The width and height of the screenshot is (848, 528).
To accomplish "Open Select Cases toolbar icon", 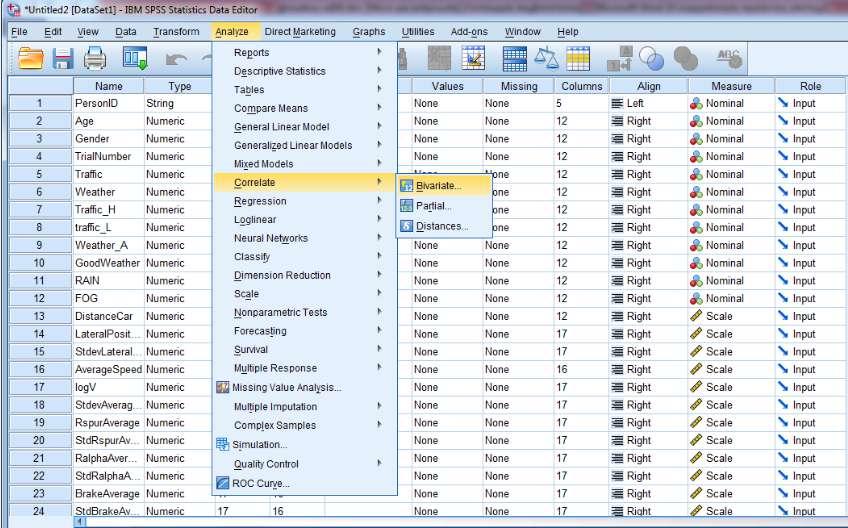I will click(578, 58).
